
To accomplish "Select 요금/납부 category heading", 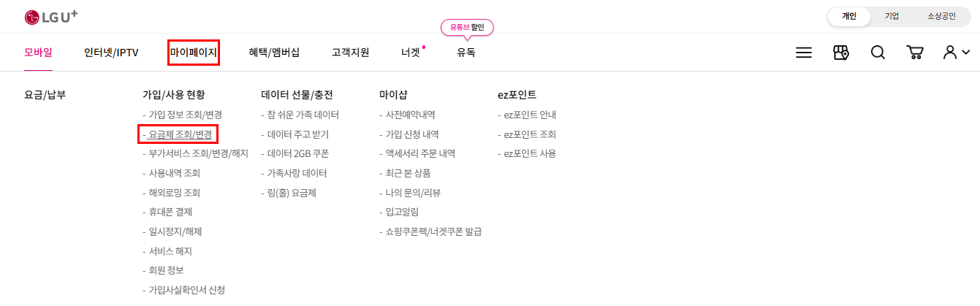I will [45, 95].
